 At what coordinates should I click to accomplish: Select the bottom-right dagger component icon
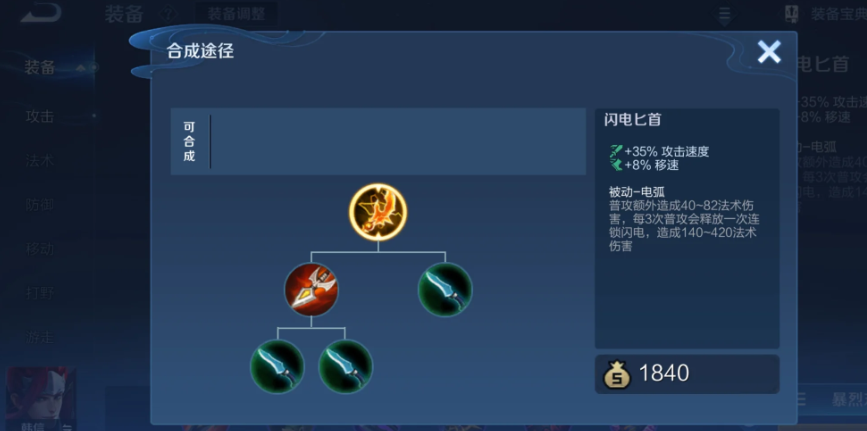click(x=346, y=366)
